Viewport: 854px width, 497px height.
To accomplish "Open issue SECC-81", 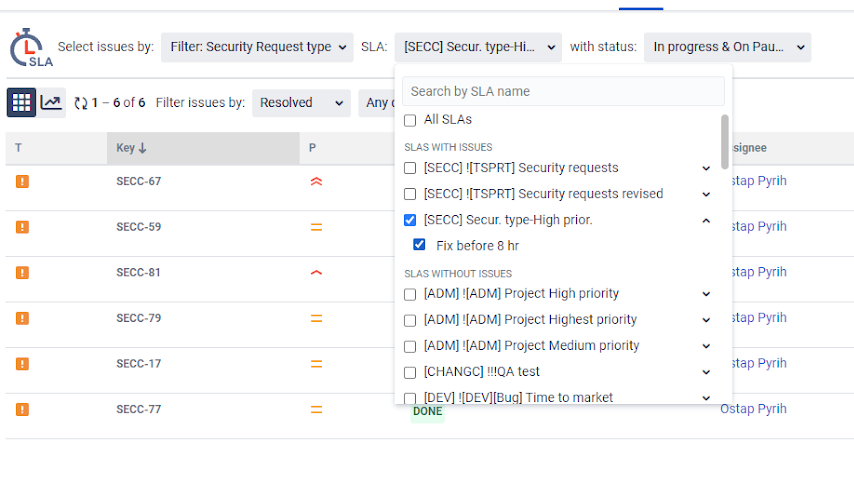I will (x=138, y=273).
